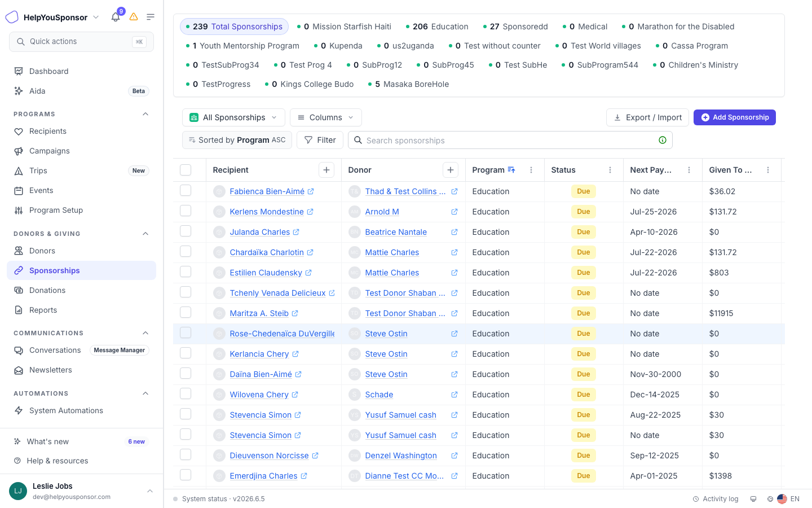
Task: Add column after Recipient with plus icon
Action: pos(326,170)
